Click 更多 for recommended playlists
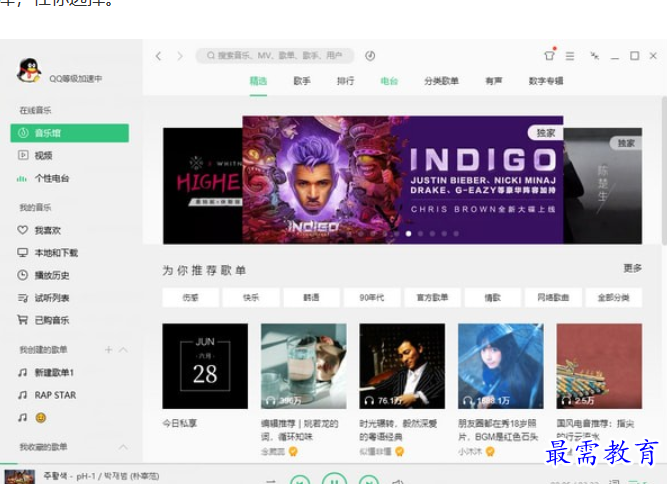The image size is (667, 484). [x=633, y=268]
